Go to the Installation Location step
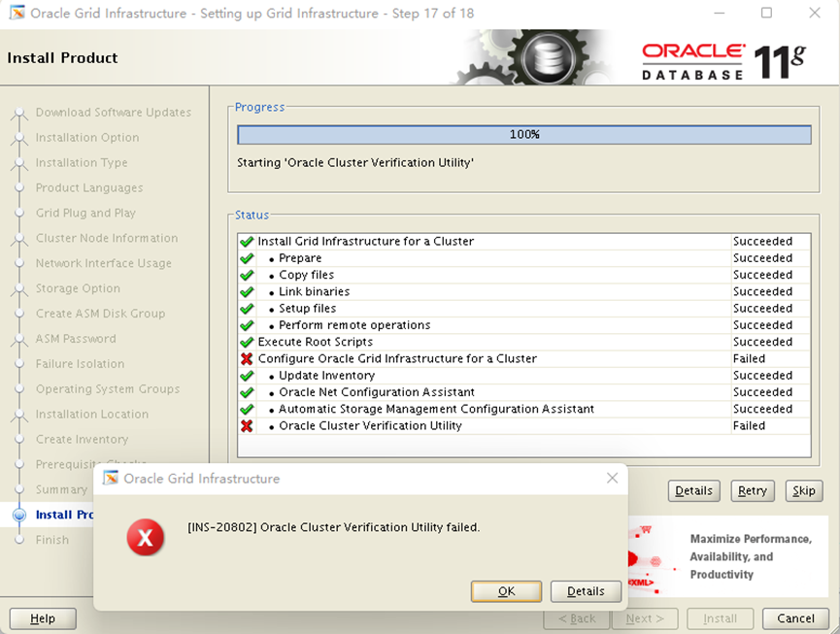 point(92,415)
